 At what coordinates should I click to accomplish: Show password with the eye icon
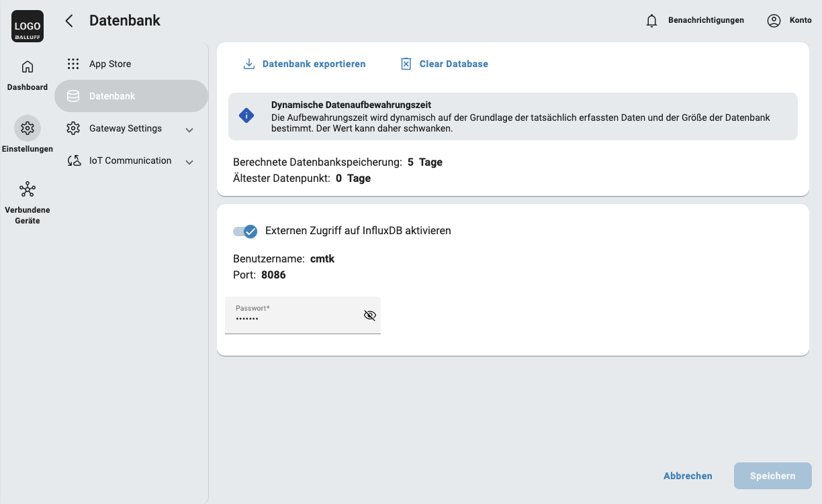369,315
